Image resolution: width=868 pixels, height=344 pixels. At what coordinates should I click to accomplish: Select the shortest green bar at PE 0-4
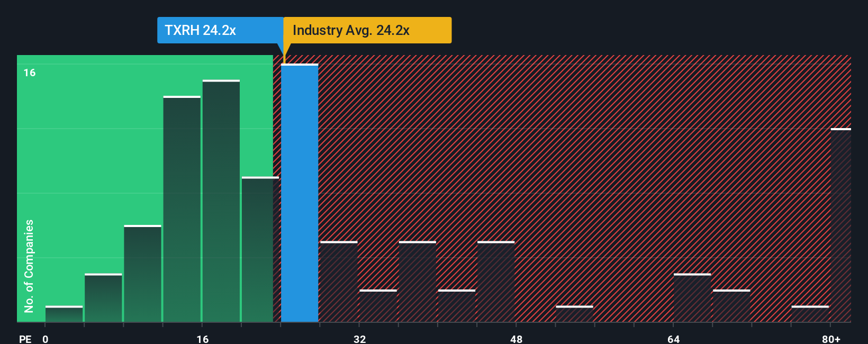(x=64, y=314)
